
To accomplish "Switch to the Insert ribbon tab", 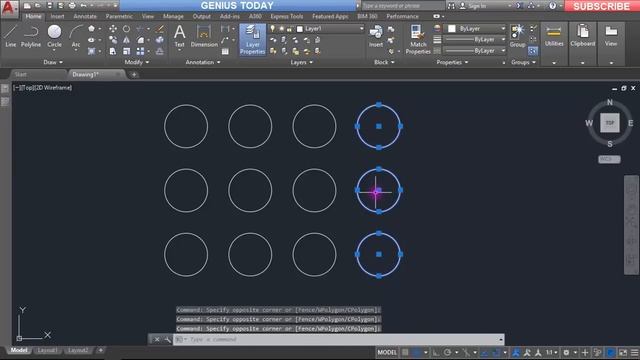I will [57, 16].
